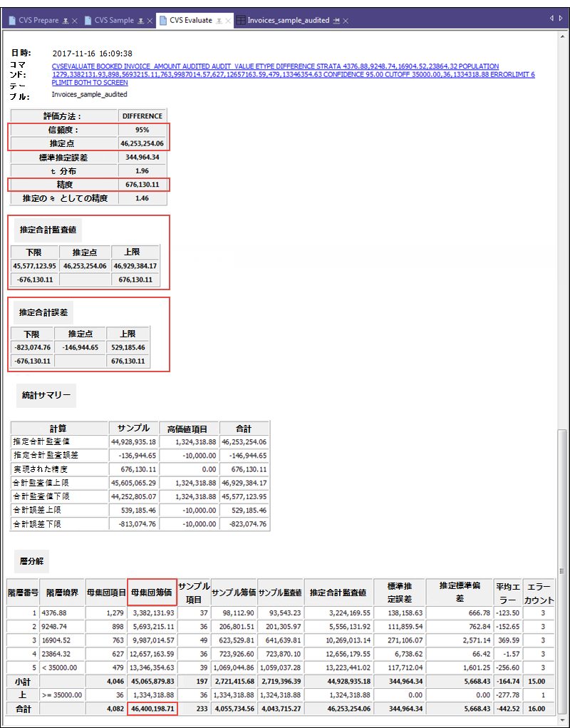Click the 精度 value 676,130.11

coord(141,185)
